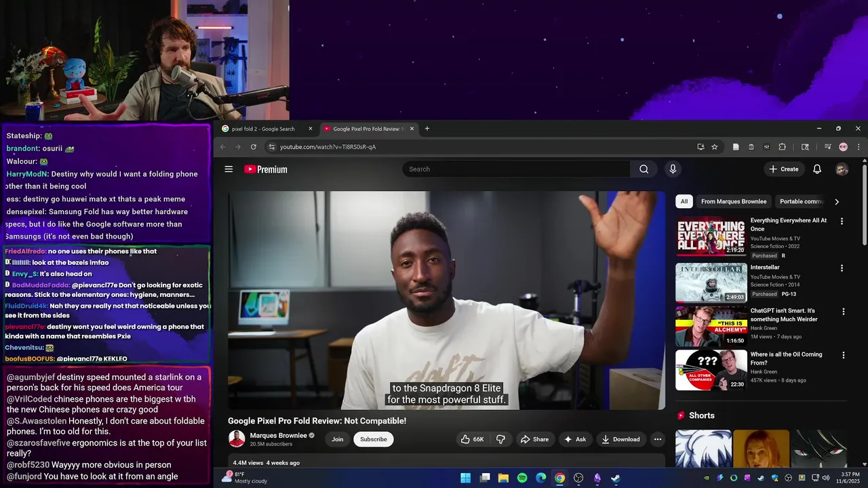Screen dimensions: 868x488
Task: Open Chrome media controls icon
Action: coord(827,147)
